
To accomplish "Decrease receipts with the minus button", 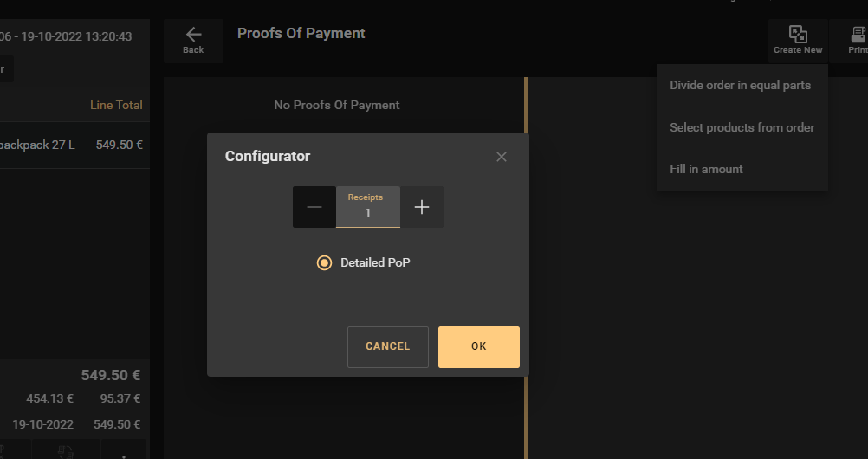I will [314, 207].
